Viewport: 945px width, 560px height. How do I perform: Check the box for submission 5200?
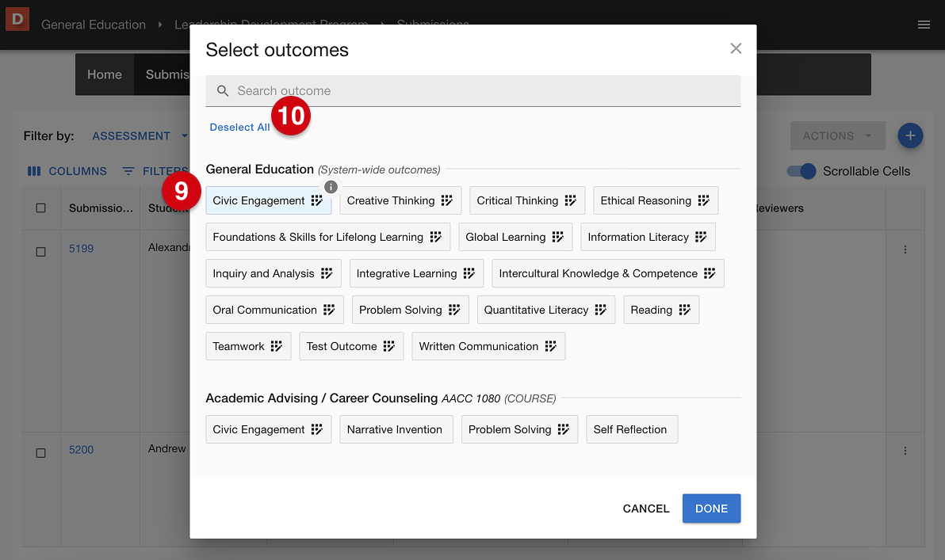tap(41, 453)
